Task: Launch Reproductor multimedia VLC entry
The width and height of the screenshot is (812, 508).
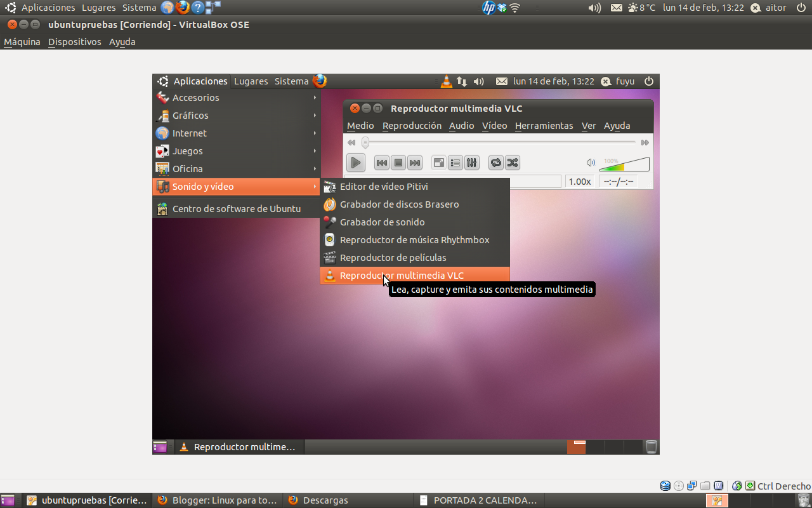Action: coord(415,276)
